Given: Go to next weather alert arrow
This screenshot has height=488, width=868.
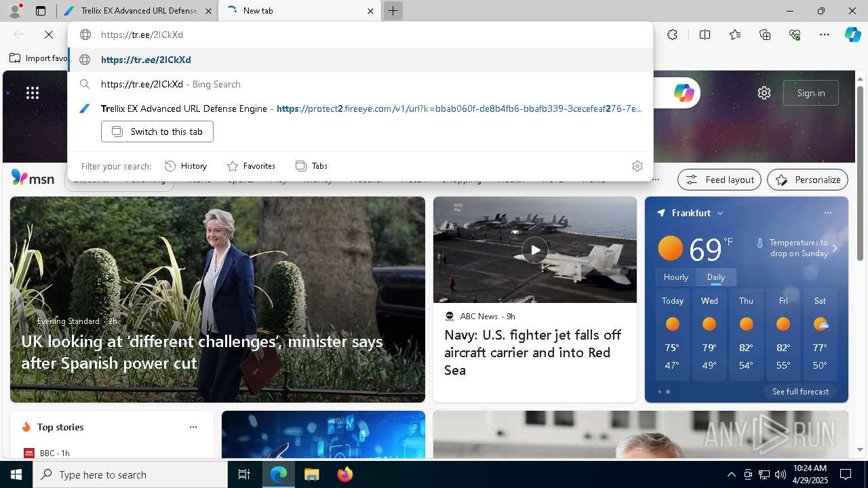Looking at the screenshot, I should (835, 248).
